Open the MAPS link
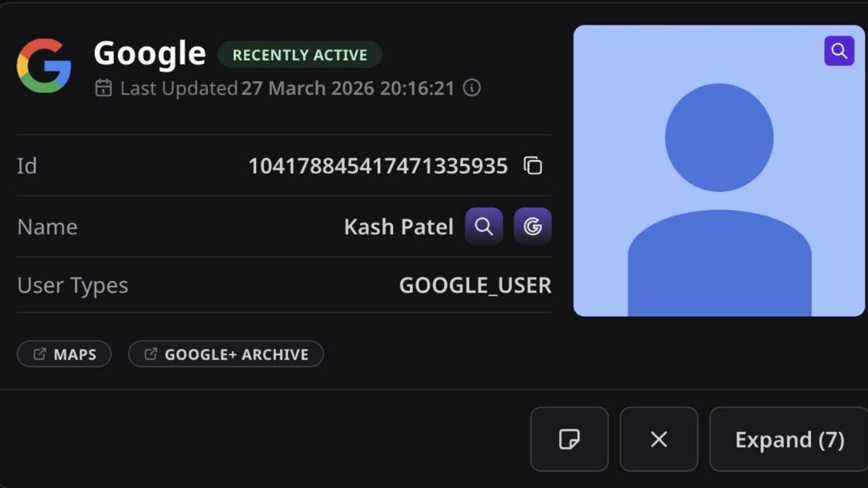The width and height of the screenshot is (868, 488). pos(64,354)
